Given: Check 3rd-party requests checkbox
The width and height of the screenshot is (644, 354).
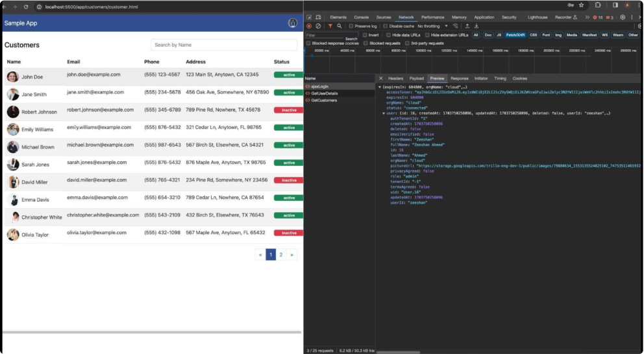Looking at the screenshot, I should click(407, 43).
